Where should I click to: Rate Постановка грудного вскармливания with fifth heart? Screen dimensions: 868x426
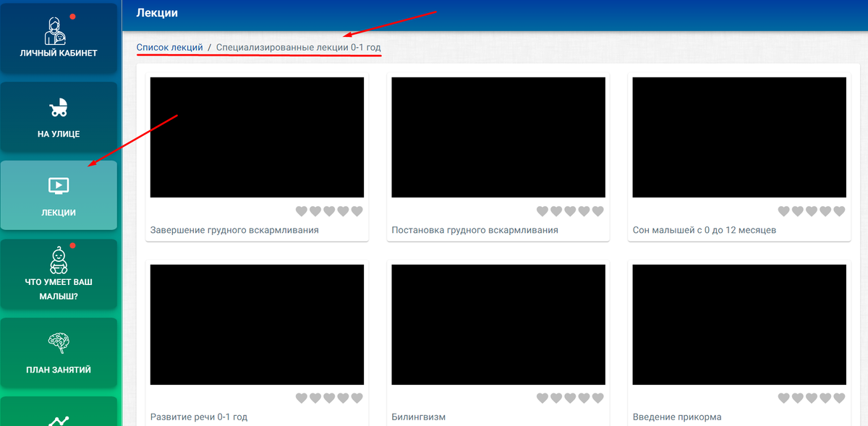pyautogui.click(x=597, y=211)
